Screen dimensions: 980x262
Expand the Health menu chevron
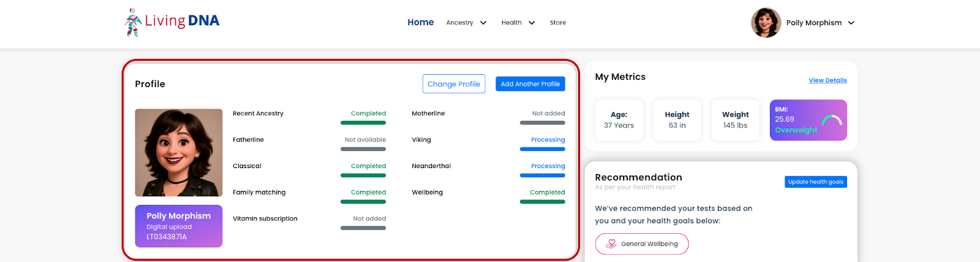(x=532, y=23)
